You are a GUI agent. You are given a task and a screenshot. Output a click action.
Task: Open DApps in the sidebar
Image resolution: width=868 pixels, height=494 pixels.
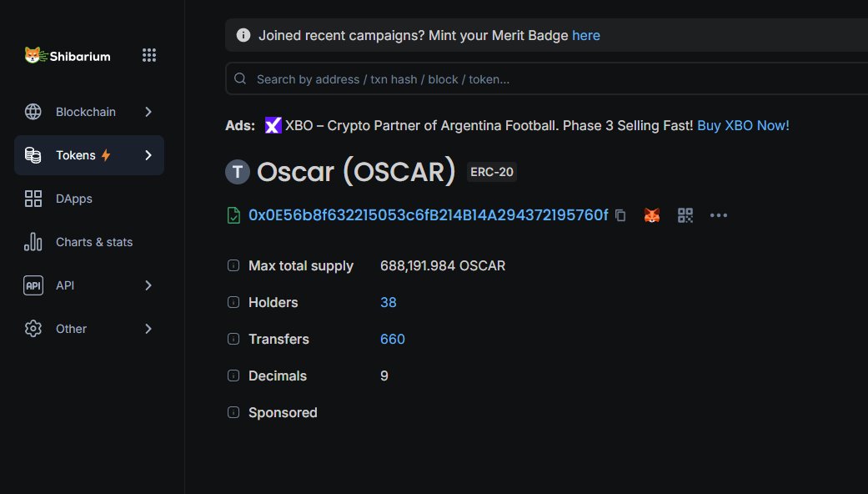pyautogui.click(x=73, y=199)
